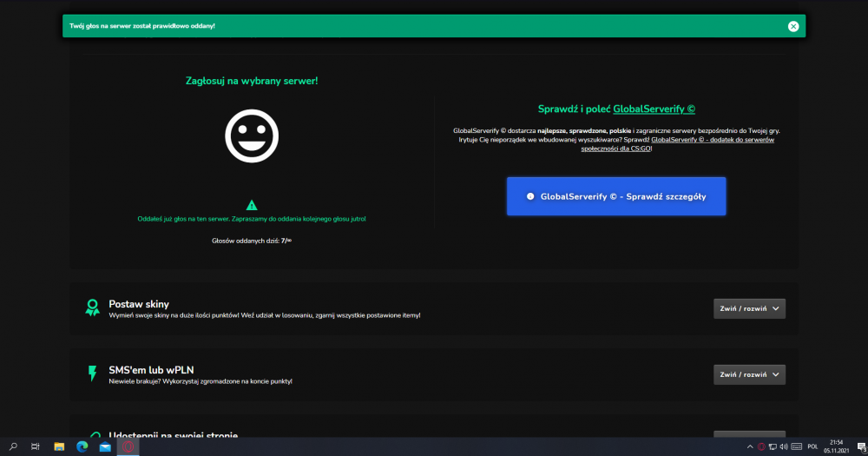This screenshot has height=456, width=868.
Task: Change input language POL indicator
Action: [x=812, y=446]
